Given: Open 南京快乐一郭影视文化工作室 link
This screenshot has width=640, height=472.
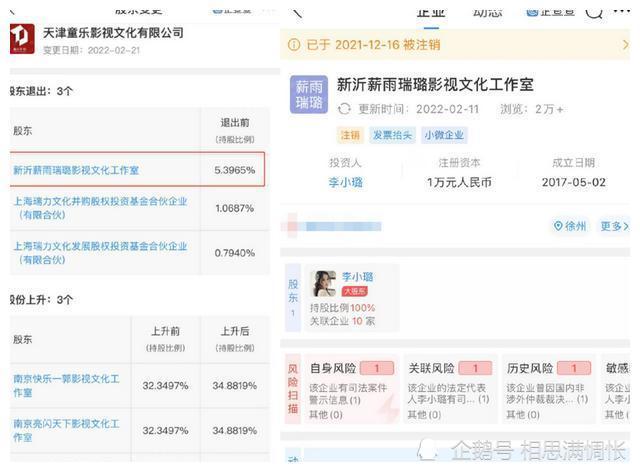Looking at the screenshot, I should tap(66, 386).
